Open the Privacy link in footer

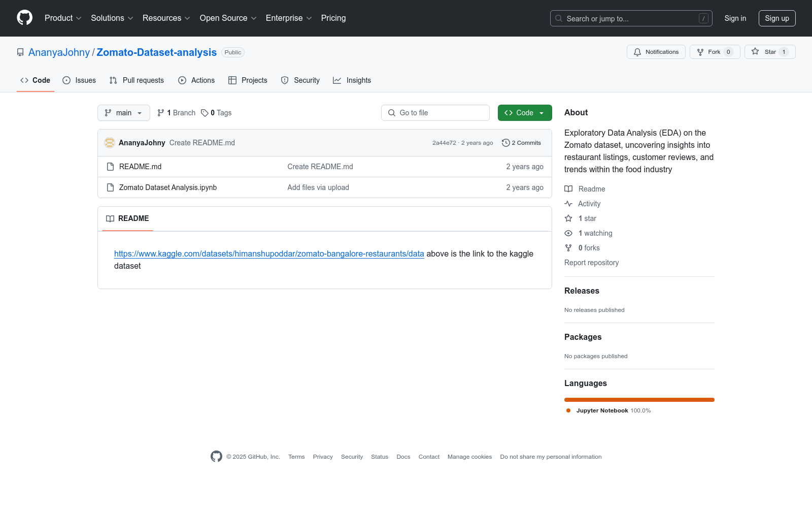[323, 457]
